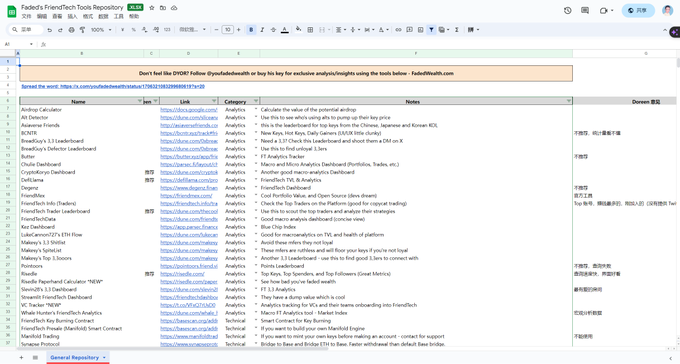This screenshot has height=364, width=680.
Task: Open the Notes column filter button
Action: pos(569,101)
